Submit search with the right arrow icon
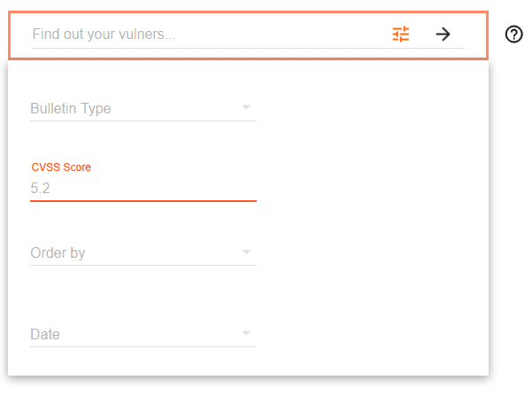 (443, 35)
